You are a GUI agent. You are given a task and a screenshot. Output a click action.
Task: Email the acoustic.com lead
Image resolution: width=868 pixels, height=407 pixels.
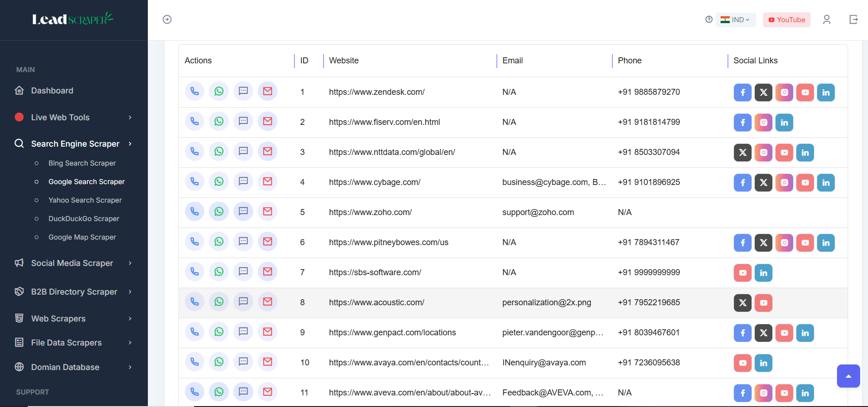coord(268,302)
